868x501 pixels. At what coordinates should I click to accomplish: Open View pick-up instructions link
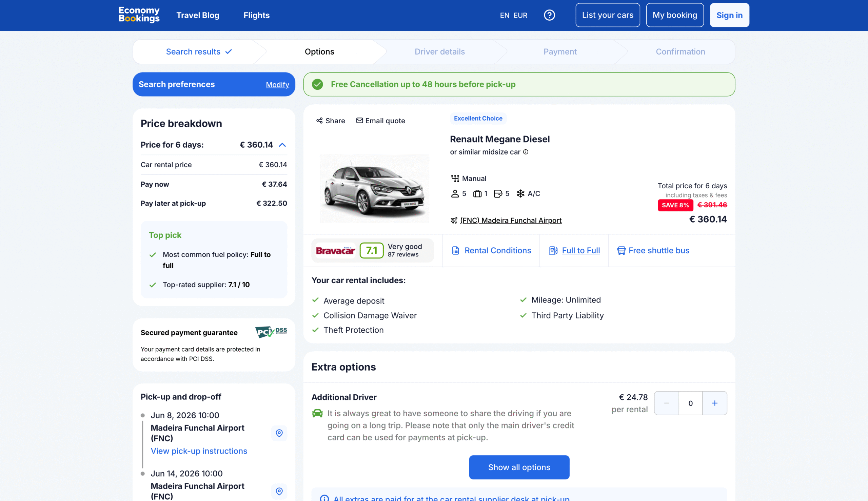[199, 451]
